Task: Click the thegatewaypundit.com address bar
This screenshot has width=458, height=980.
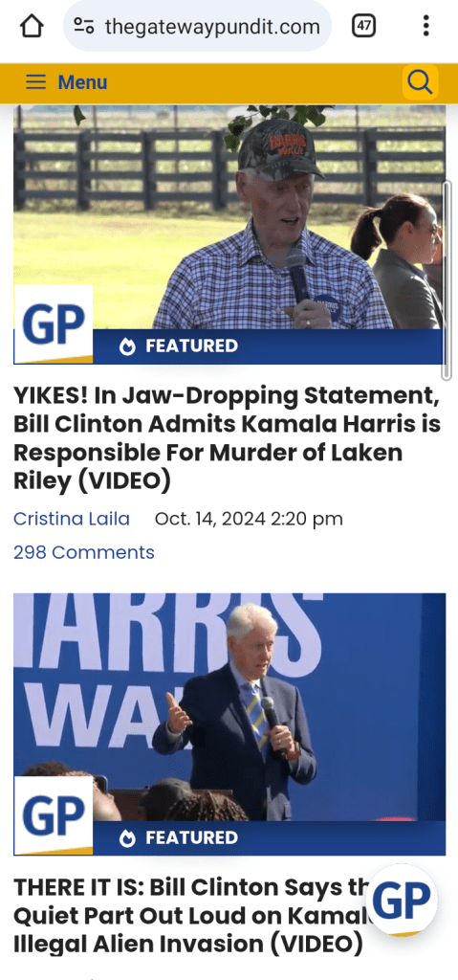Action: [197, 26]
